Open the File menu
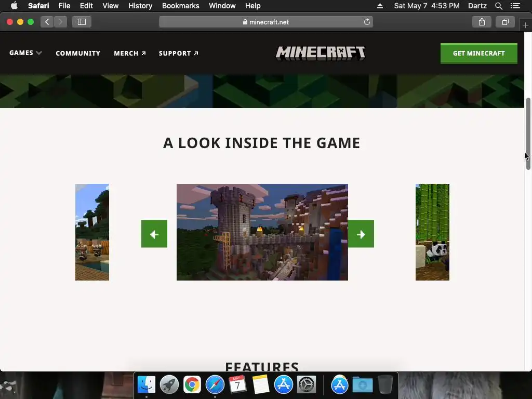This screenshot has height=399, width=532. pyautogui.click(x=64, y=6)
